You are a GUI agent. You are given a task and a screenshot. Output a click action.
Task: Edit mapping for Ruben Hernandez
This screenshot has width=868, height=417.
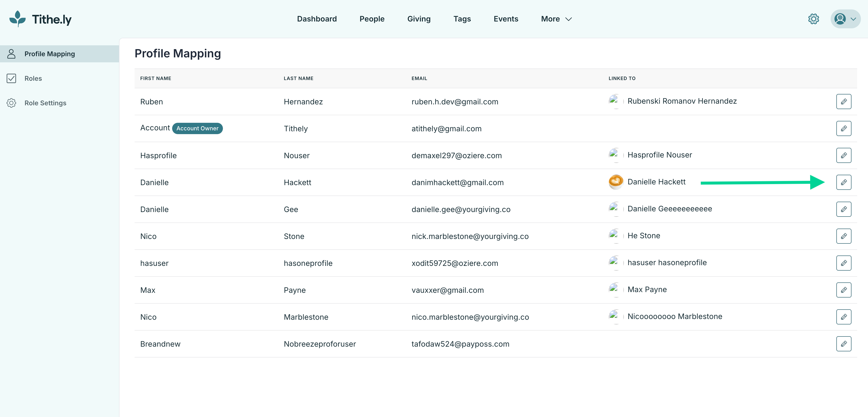pos(843,101)
